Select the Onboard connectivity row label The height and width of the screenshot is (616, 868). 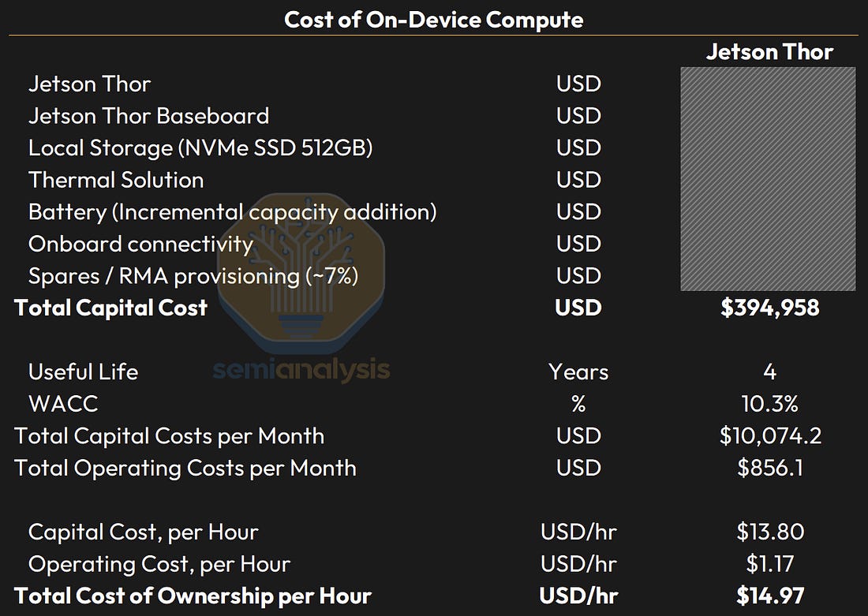140,244
